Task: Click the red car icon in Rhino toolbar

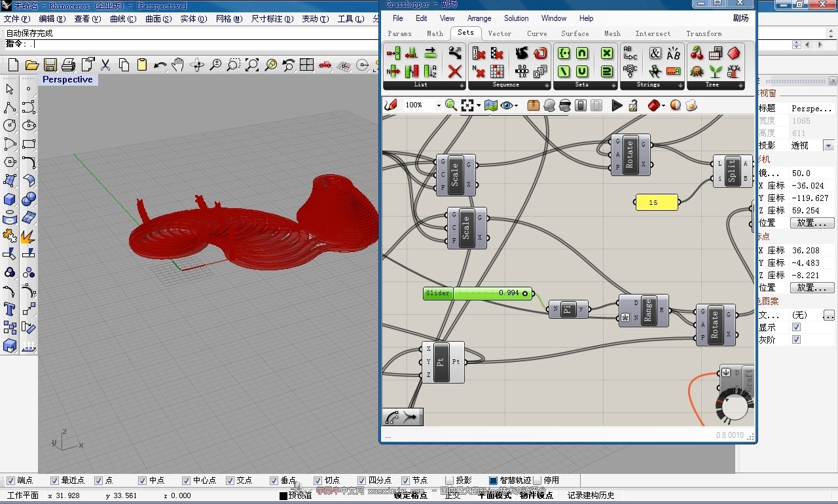Action: point(325,65)
